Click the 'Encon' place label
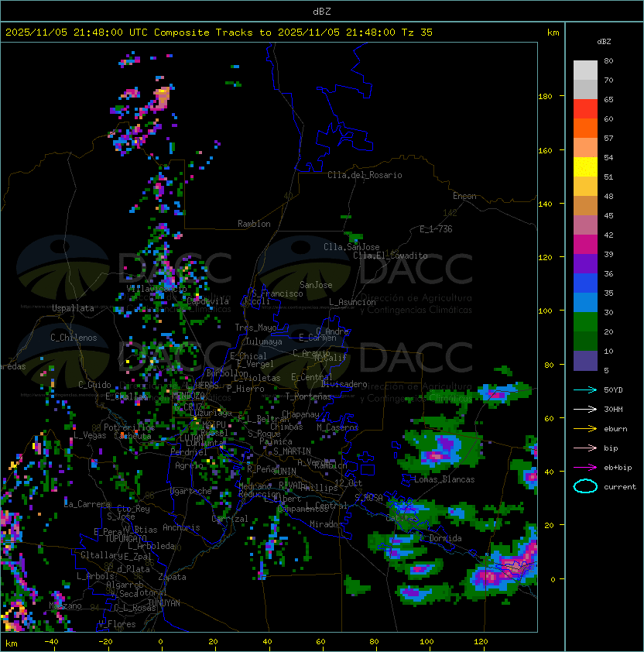The height and width of the screenshot is (652, 644). (x=464, y=196)
